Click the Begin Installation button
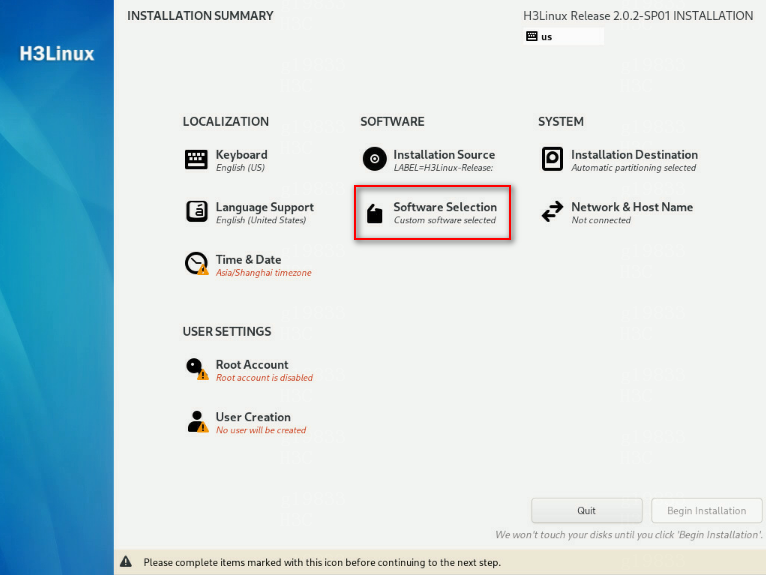Viewport: 766px width, 575px height. tap(706, 511)
